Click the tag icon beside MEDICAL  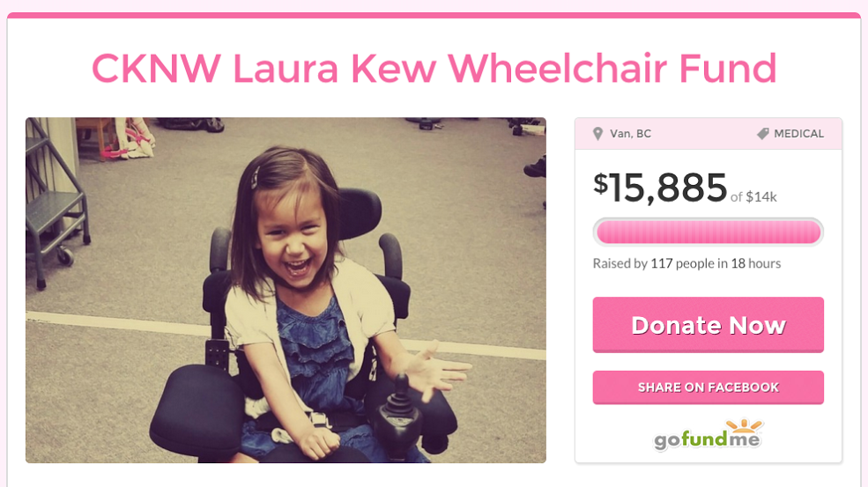tap(763, 133)
